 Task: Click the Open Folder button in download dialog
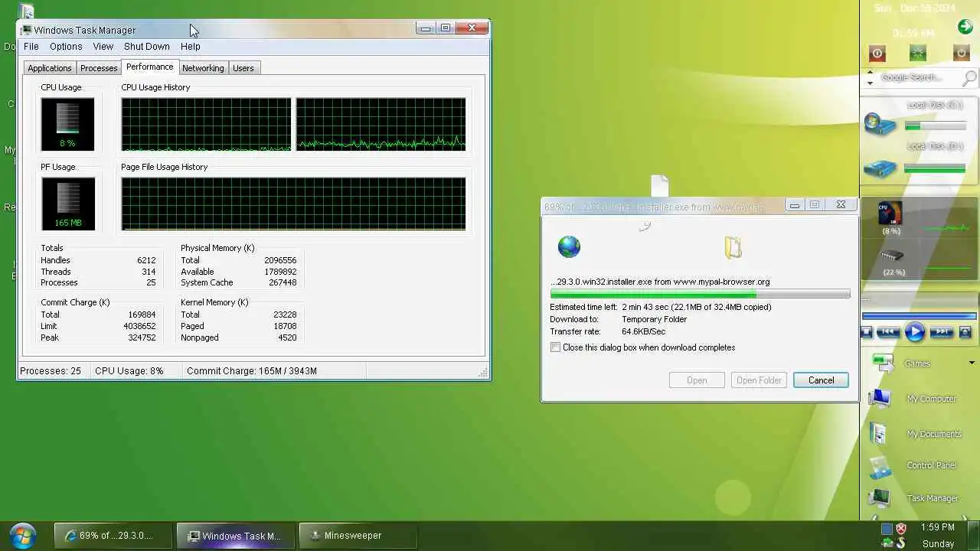[x=759, y=380]
